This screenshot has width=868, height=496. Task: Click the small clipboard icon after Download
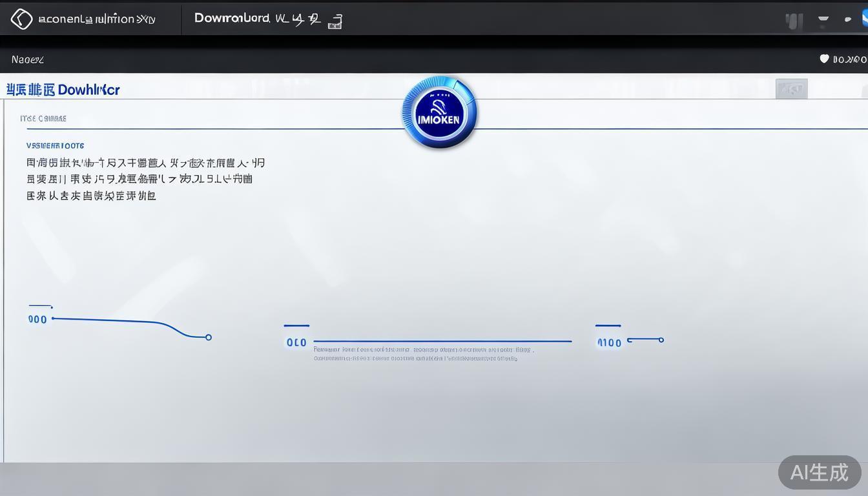pyautogui.click(x=335, y=22)
